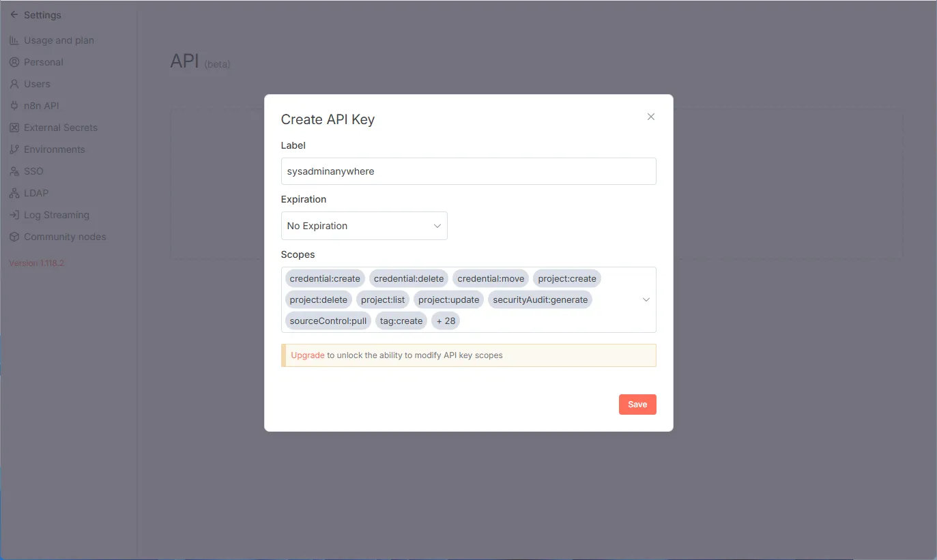This screenshot has height=560, width=937.
Task: Click the SSO icon in the sidebar
Action: (x=14, y=171)
